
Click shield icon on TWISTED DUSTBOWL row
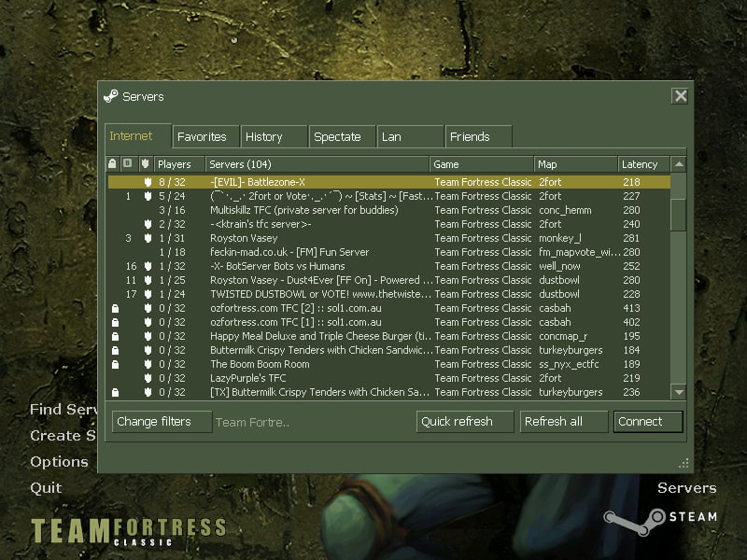(x=148, y=294)
